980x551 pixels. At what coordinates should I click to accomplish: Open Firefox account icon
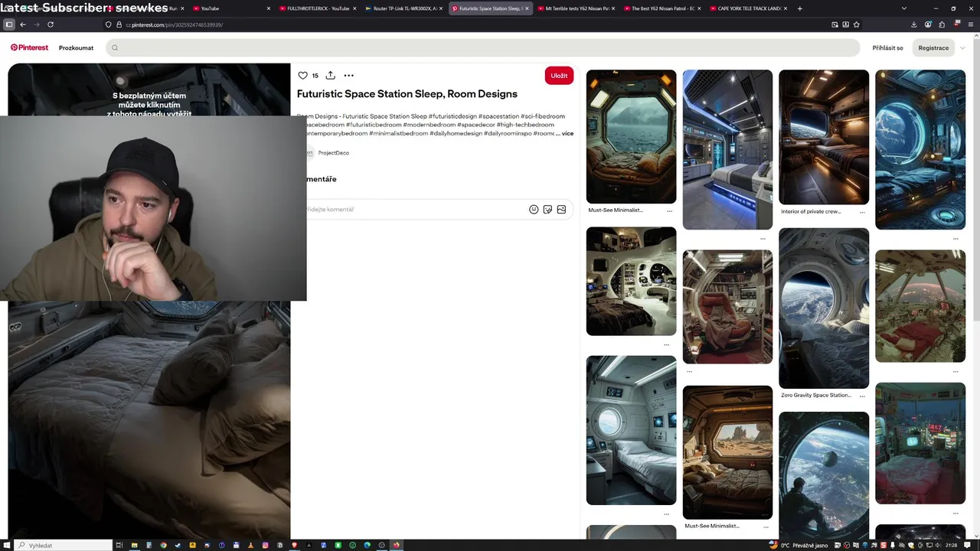(928, 24)
